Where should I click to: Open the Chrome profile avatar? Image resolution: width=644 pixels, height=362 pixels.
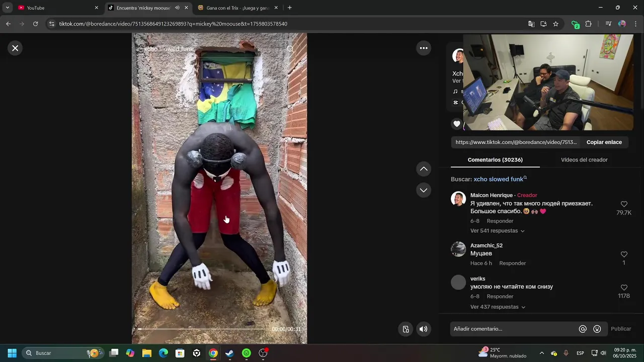(x=622, y=24)
